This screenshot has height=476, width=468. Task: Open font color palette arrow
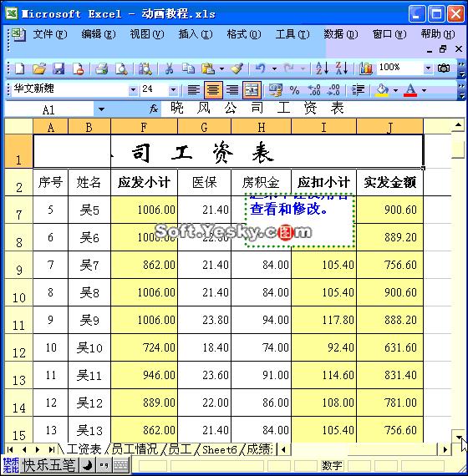(x=425, y=90)
